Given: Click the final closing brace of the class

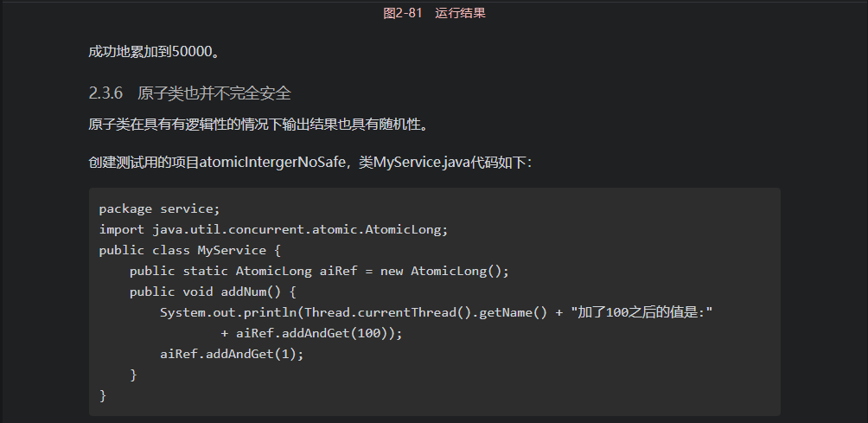Looking at the screenshot, I should (102, 395).
